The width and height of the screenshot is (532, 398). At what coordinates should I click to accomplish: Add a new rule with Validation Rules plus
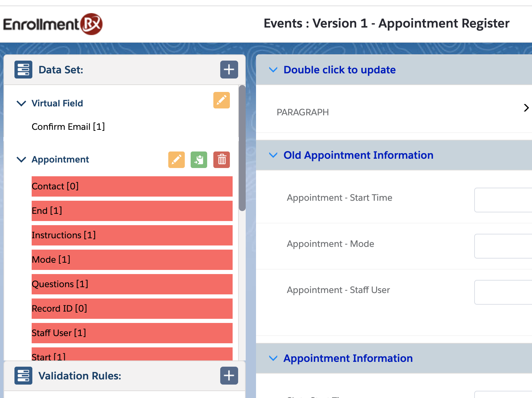point(229,376)
